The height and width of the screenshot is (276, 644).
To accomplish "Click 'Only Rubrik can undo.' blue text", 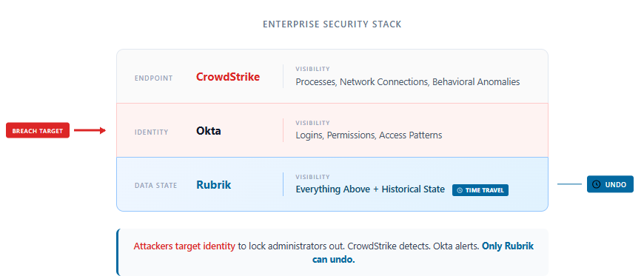I will (x=423, y=252).
